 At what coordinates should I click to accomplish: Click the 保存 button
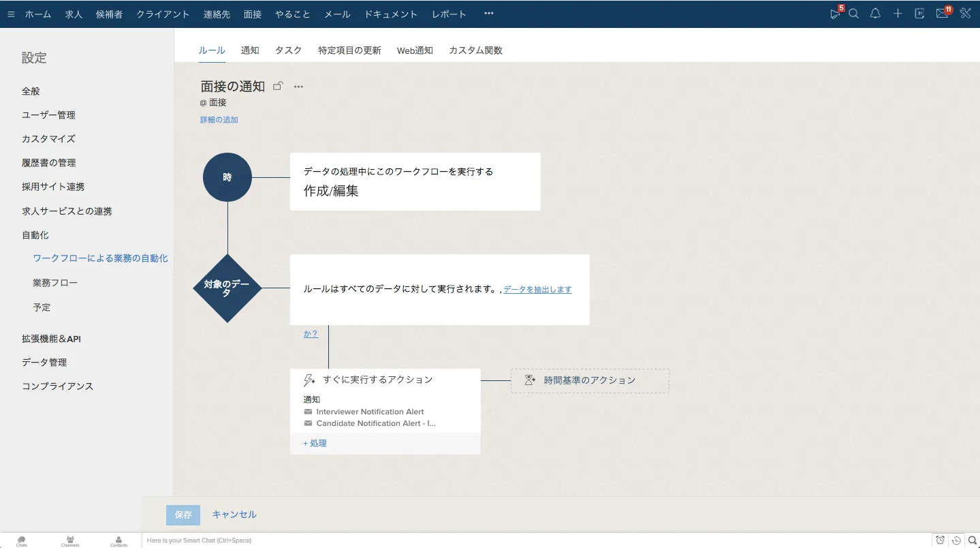tap(183, 515)
